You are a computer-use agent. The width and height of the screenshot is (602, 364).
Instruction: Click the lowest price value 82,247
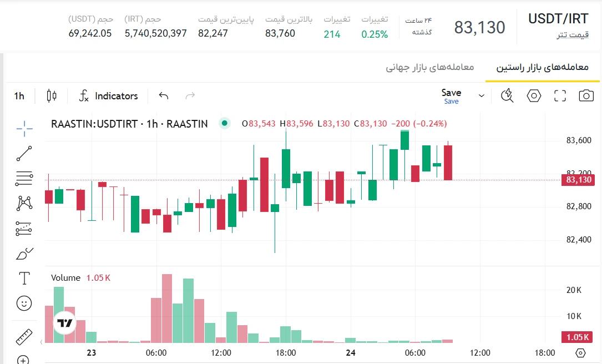(x=213, y=33)
